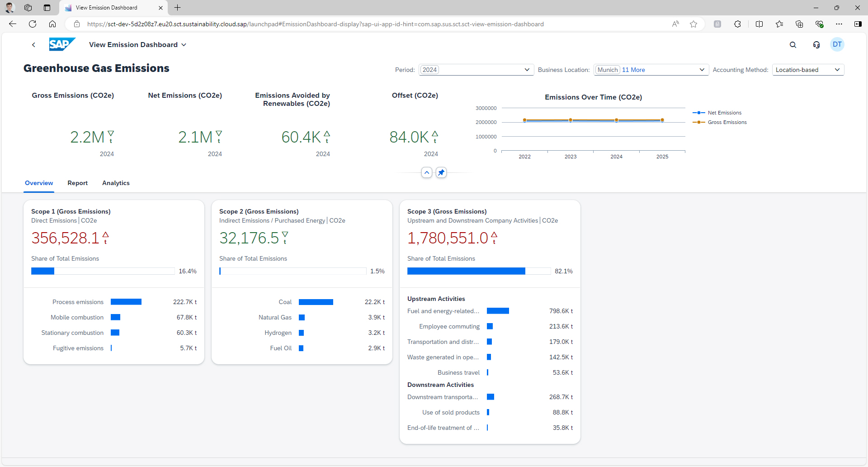Click the 11 More locations link
The height and width of the screenshot is (467, 868).
tap(633, 70)
